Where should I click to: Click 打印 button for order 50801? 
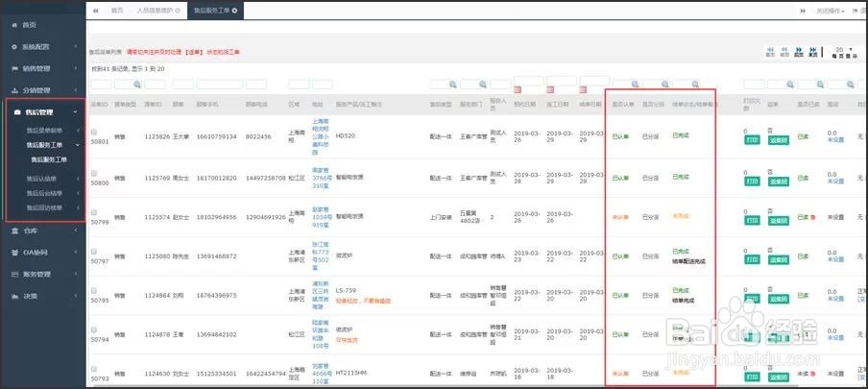click(x=751, y=141)
